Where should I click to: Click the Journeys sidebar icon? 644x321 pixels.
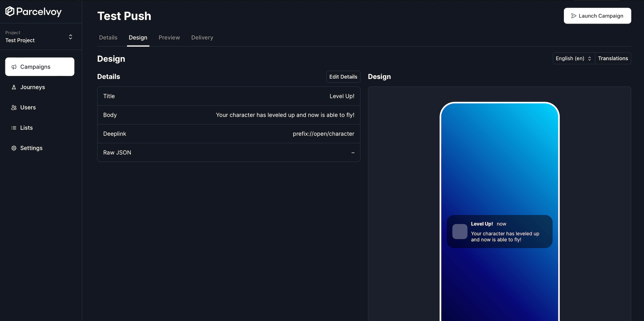pos(14,87)
